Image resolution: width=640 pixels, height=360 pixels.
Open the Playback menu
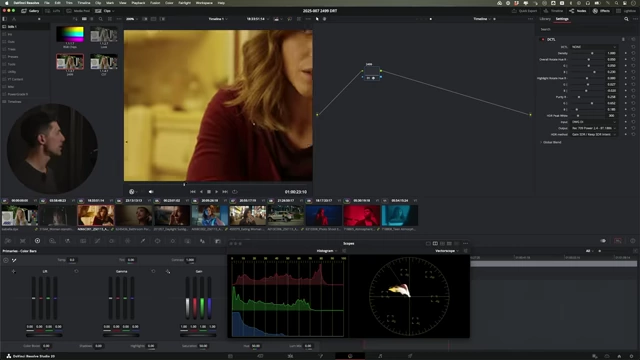138,3
